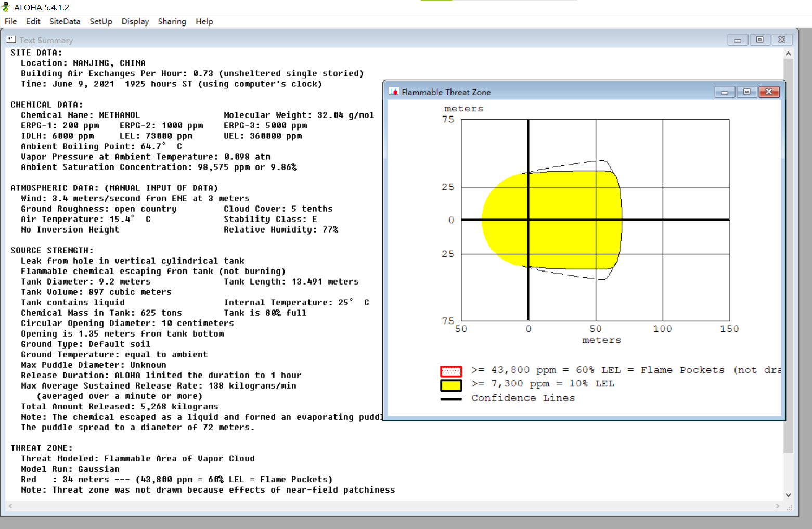Screen dimensions: 812x529
Task: Open the Display menu
Action: (x=135, y=21)
